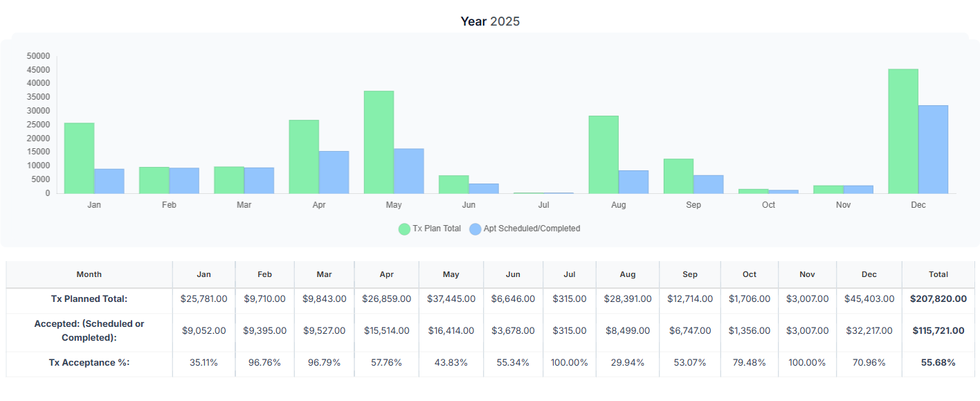Select the blue September scheduled bar

point(709,184)
